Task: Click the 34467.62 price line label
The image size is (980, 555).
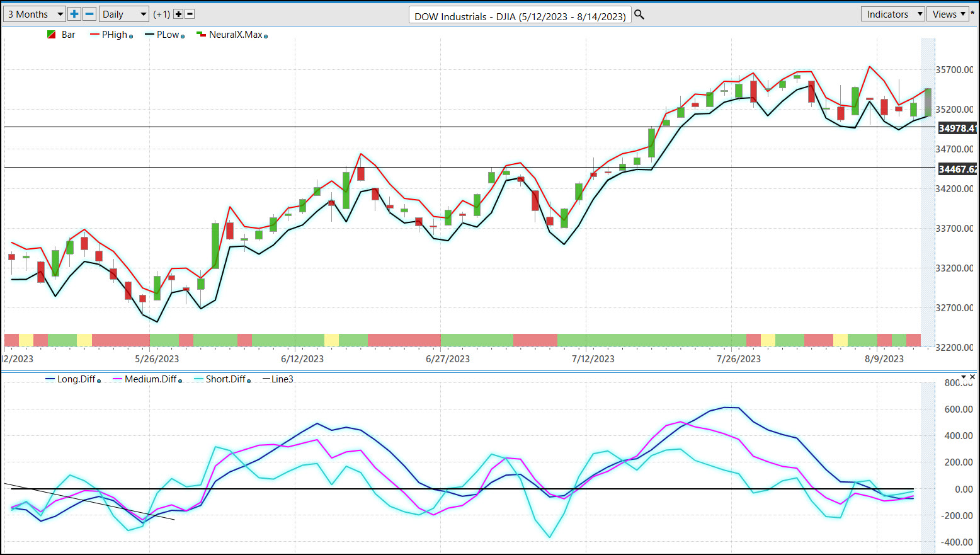Action: click(957, 169)
